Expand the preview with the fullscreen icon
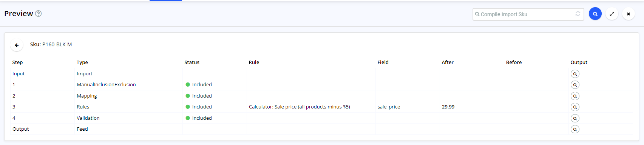Image resolution: width=644 pixels, height=145 pixels. [x=612, y=14]
